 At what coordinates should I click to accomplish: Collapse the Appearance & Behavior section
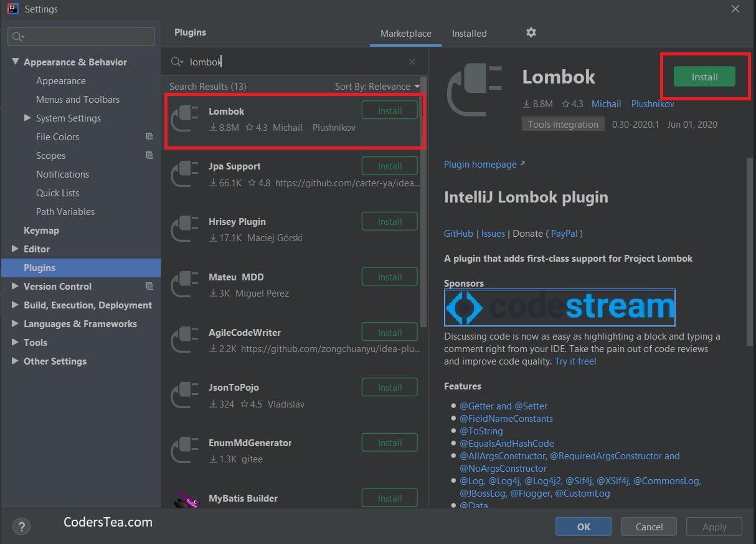pyautogui.click(x=16, y=62)
